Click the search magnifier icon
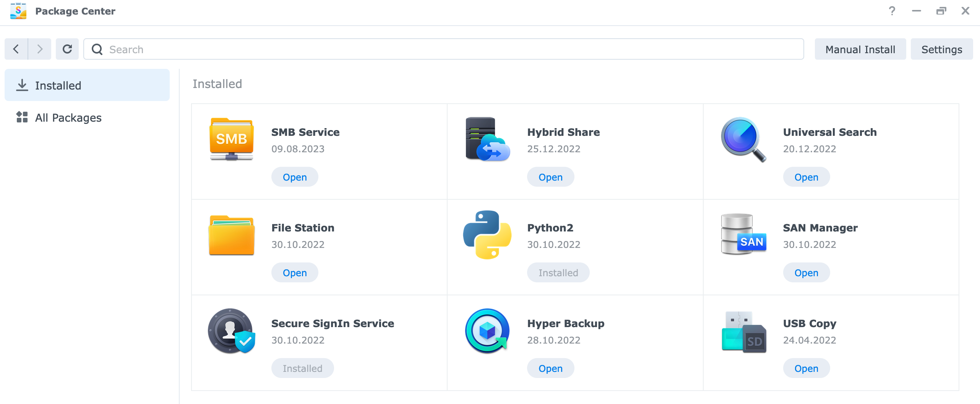This screenshot has height=404, width=980. pyautogui.click(x=97, y=49)
